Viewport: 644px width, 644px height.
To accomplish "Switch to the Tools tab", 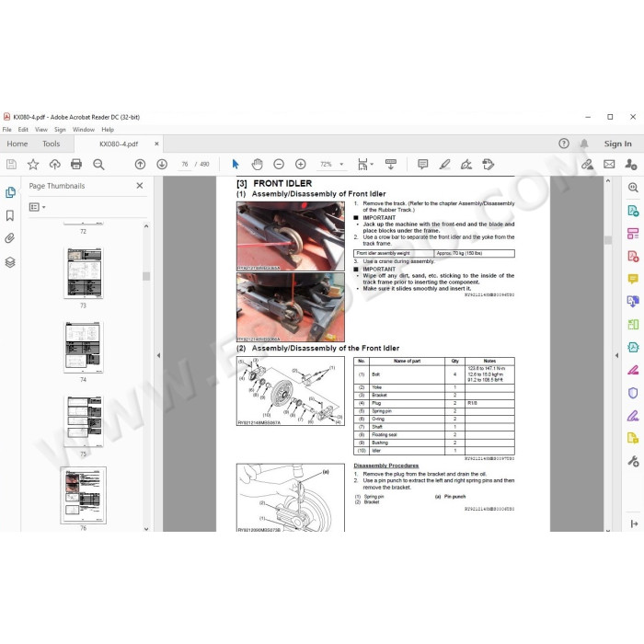I will [51, 144].
